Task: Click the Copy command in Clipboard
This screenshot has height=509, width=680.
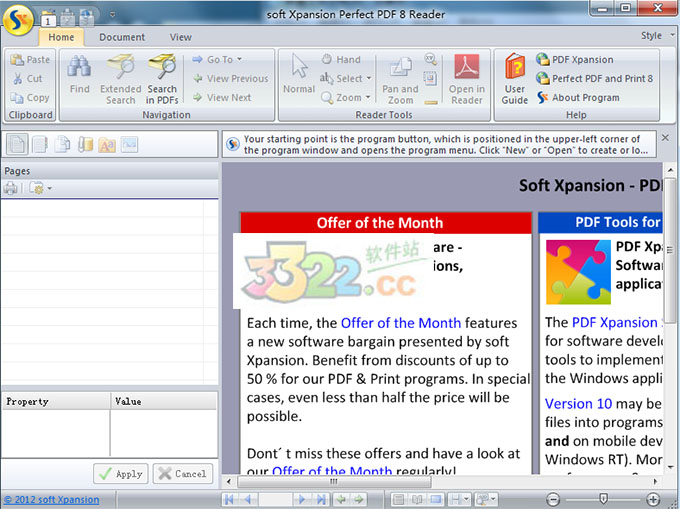Action: point(30,98)
